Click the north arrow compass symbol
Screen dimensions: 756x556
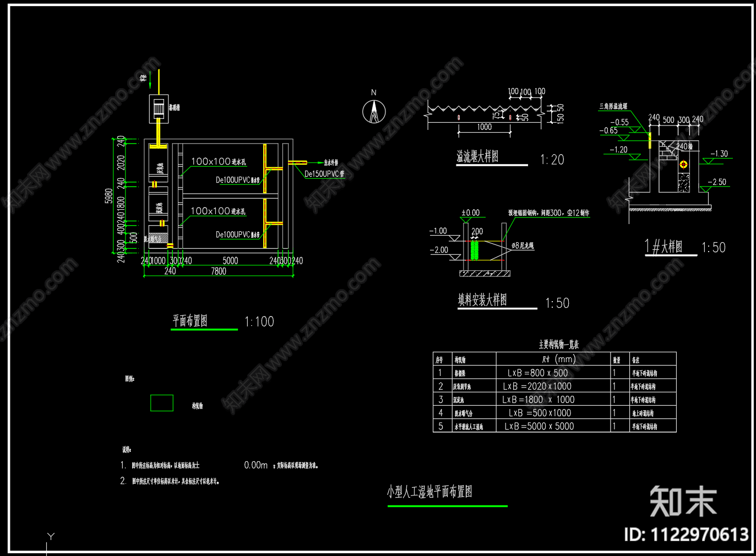tap(374, 112)
